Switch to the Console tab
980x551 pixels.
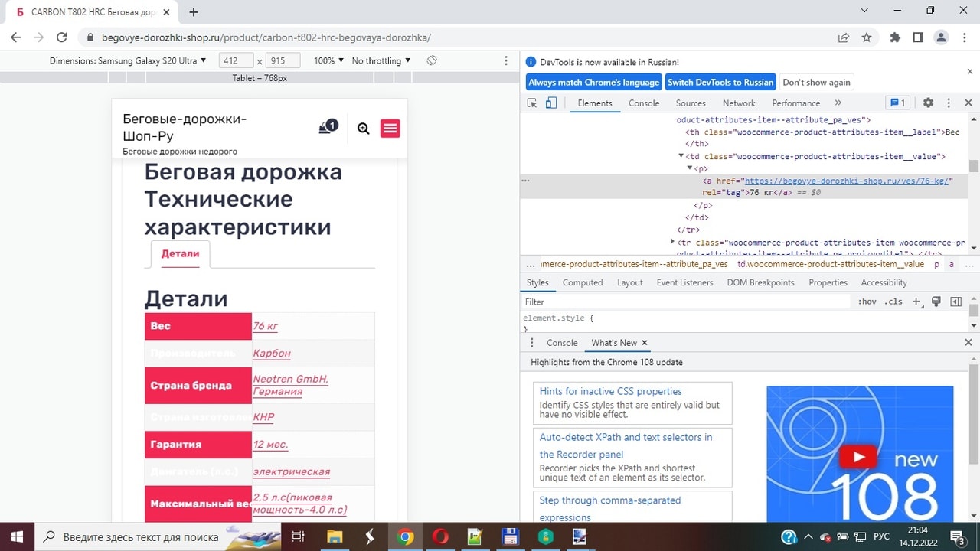pyautogui.click(x=644, y=103)
